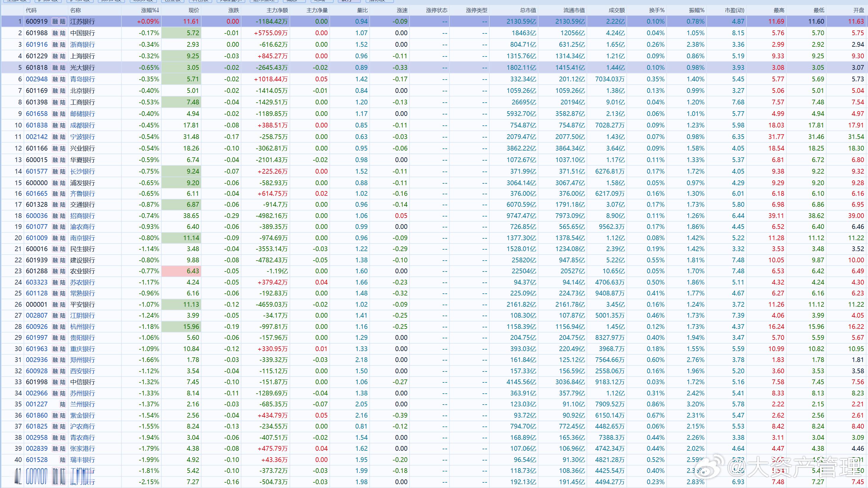Sort by the 成交额 column header
Screen dimensions: 868x488
click(616, 10)
